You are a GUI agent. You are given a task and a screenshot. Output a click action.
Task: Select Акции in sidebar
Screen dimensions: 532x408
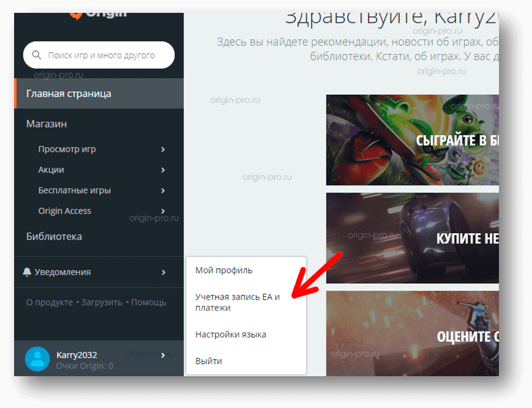point(51,169)
